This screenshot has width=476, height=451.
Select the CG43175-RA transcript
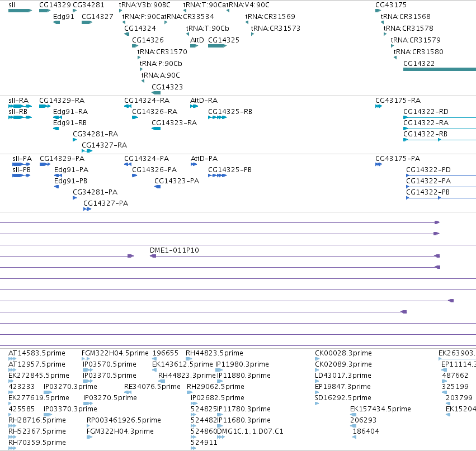(379, 106)
